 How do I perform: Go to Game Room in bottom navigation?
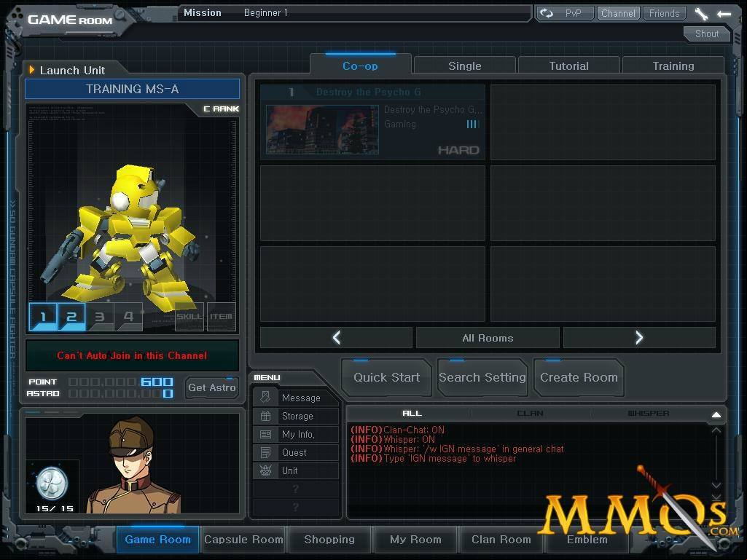point(157,540)
